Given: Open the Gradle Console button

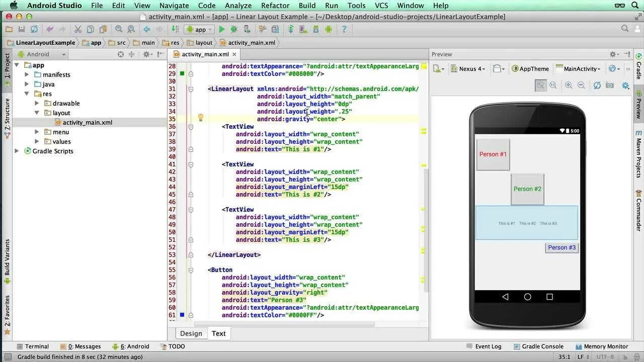Looking at the screenshot, I should (538, 346).
